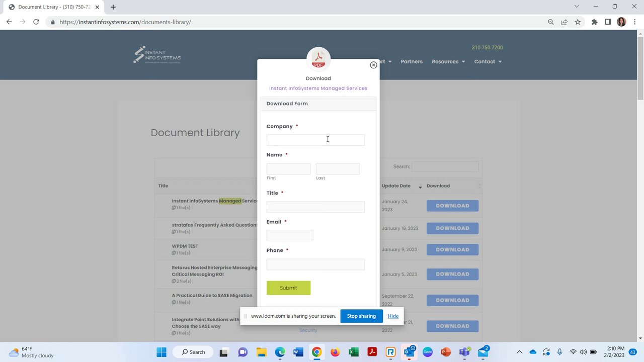Click the Instant InfoSystems logo

pyautogui.click(x=157, y=55)
